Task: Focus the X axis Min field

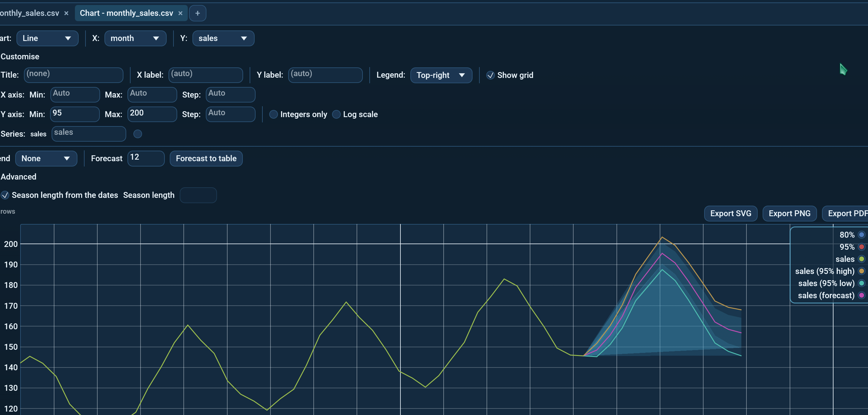Action: click(x=75, y=94)
